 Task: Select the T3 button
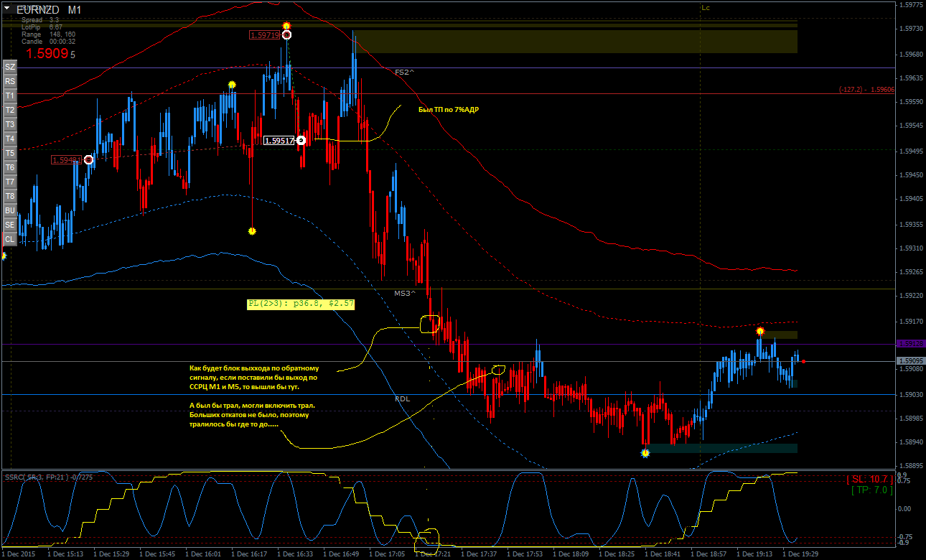pos(10,124)
